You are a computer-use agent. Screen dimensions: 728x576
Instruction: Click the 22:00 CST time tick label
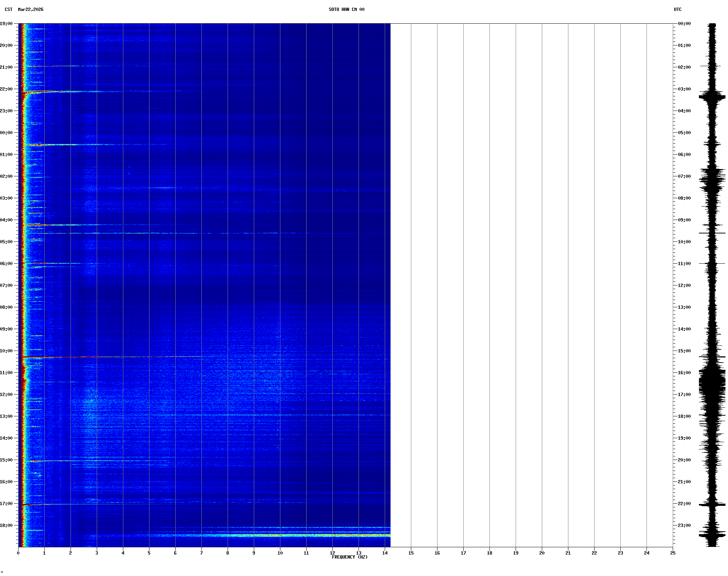(7, 89)
